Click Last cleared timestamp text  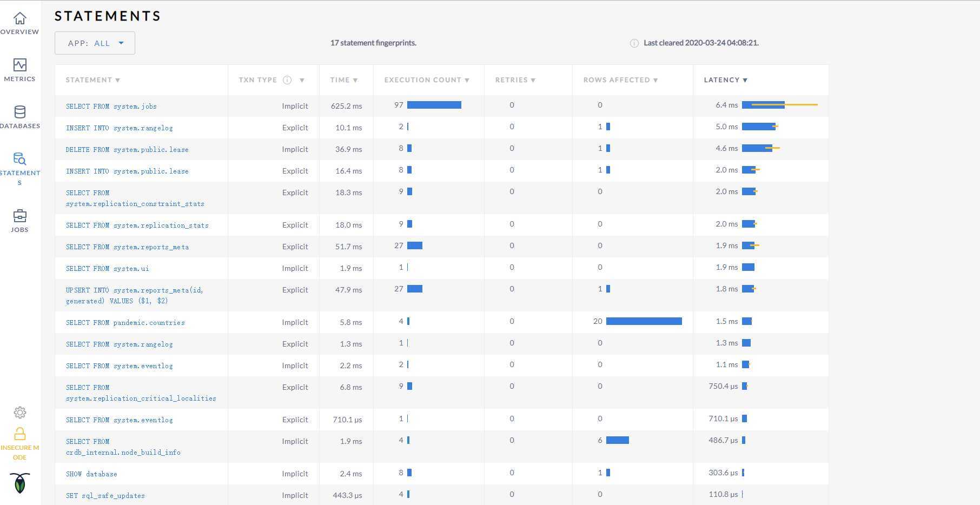point(701,43)
